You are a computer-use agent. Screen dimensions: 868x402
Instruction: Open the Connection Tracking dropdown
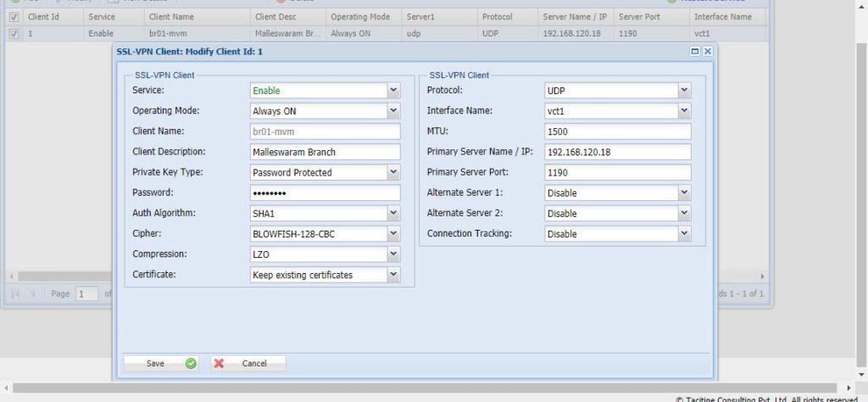[x=684, y=233]
